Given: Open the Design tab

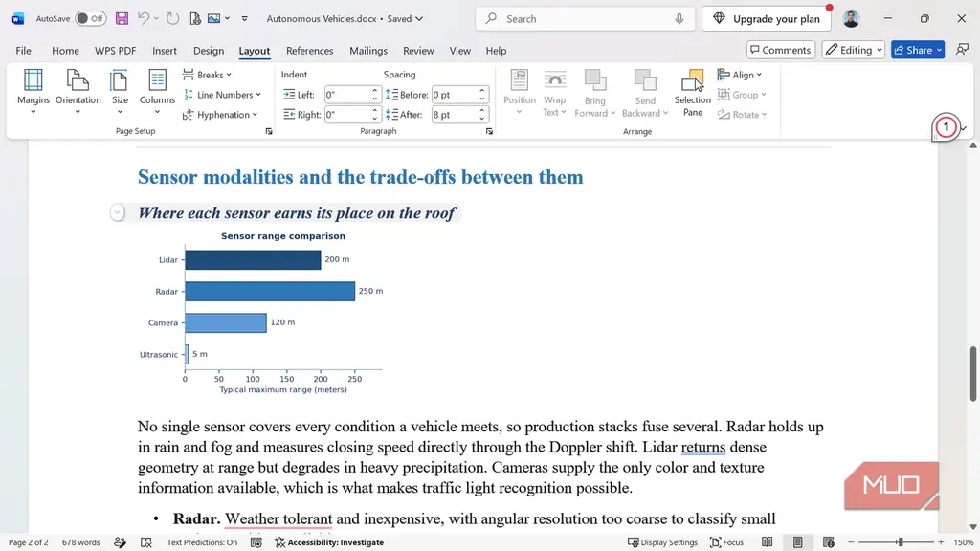Looking at the screenshot, I should pos(208,51).
